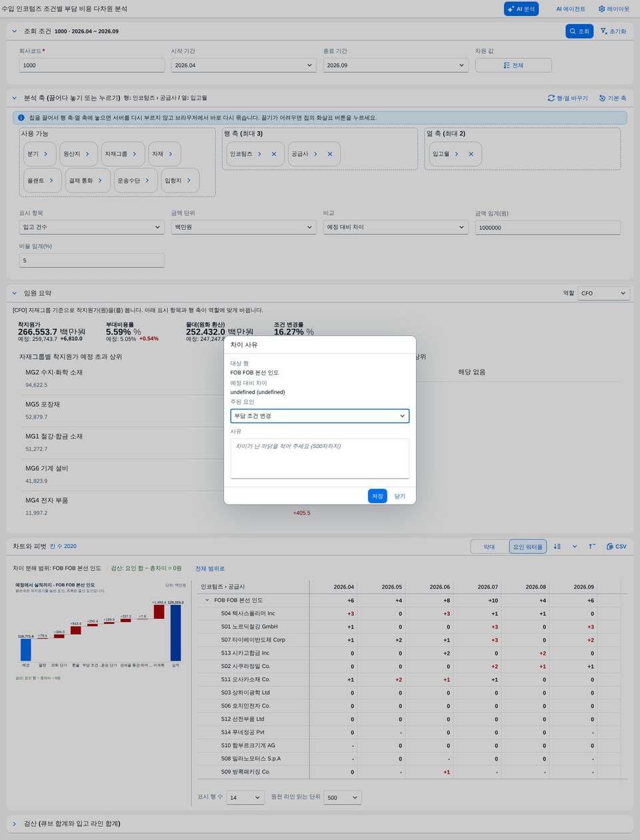Collapse the FOB FOB 본선 인도 row

tap(207, 601)
